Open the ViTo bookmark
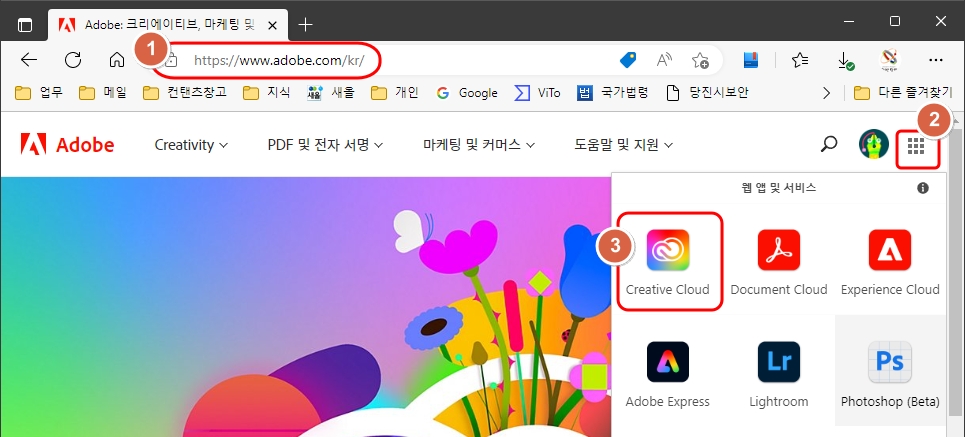 [x=537, y=93]
